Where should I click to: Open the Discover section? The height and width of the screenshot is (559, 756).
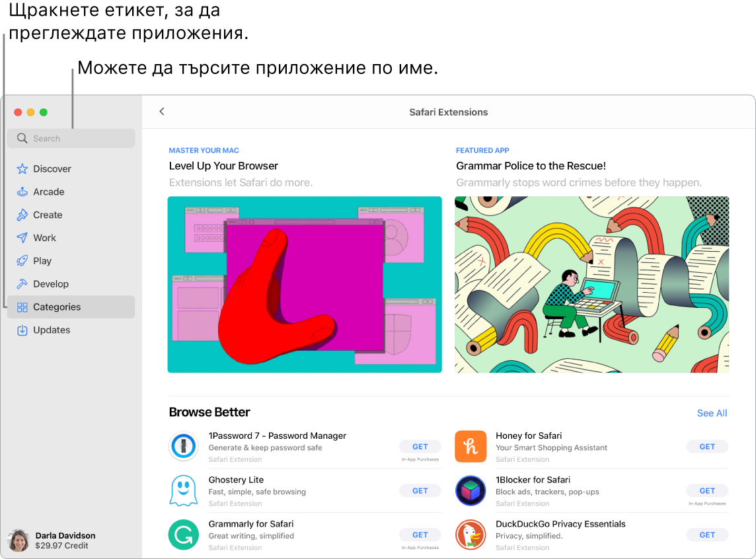51,168
